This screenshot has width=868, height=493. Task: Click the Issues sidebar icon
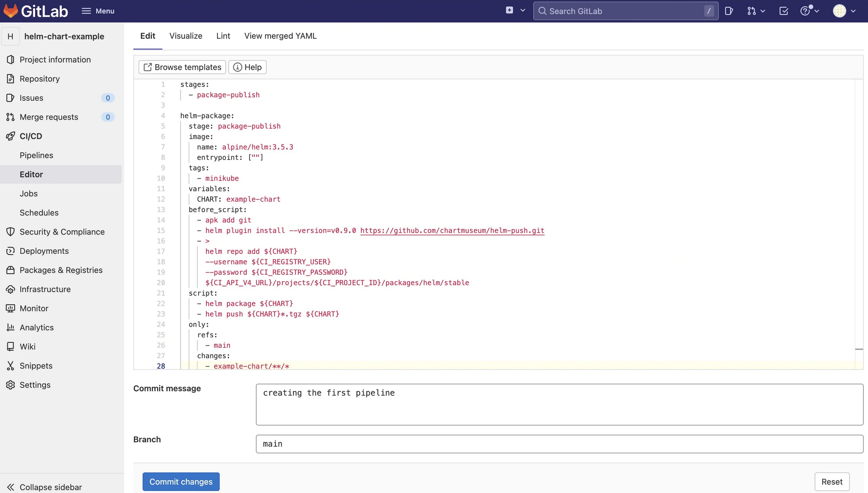click(10, 98)
